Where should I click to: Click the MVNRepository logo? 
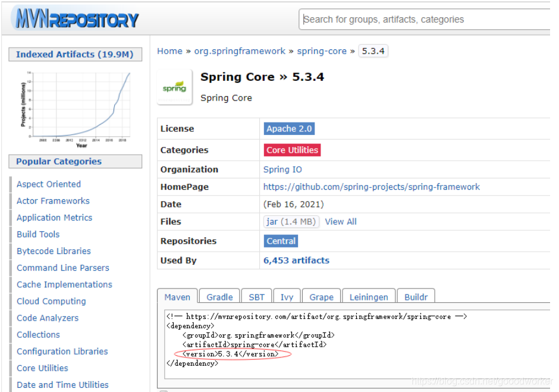point(76,19)
